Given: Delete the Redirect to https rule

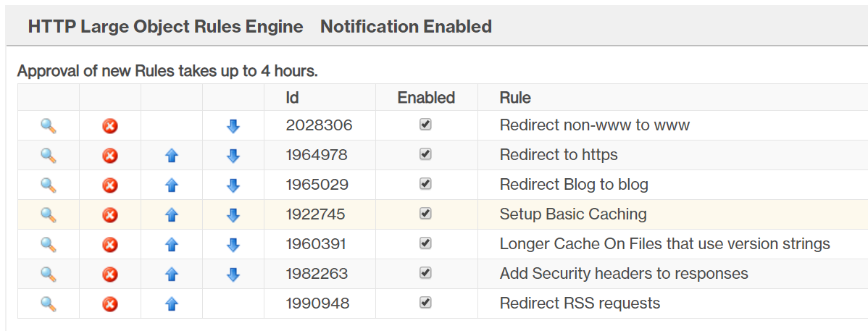Looking at the screenshot, I should (x=110, y=156).
